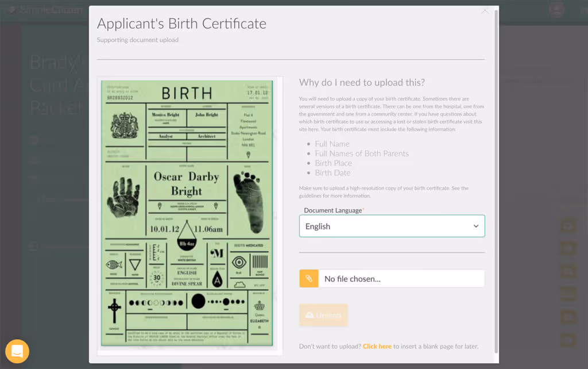Click the 'Full Names of Both Parents' text

362,153
